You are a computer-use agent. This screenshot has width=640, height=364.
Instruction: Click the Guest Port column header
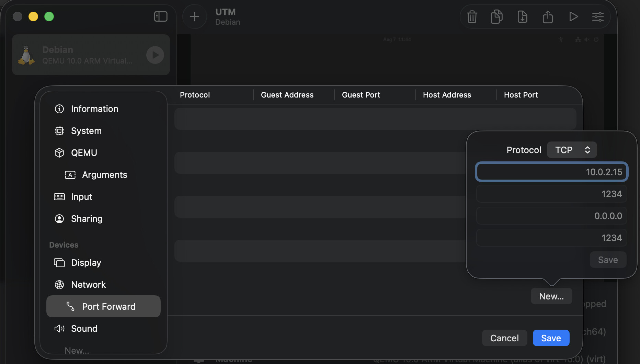tap(361, 95)
